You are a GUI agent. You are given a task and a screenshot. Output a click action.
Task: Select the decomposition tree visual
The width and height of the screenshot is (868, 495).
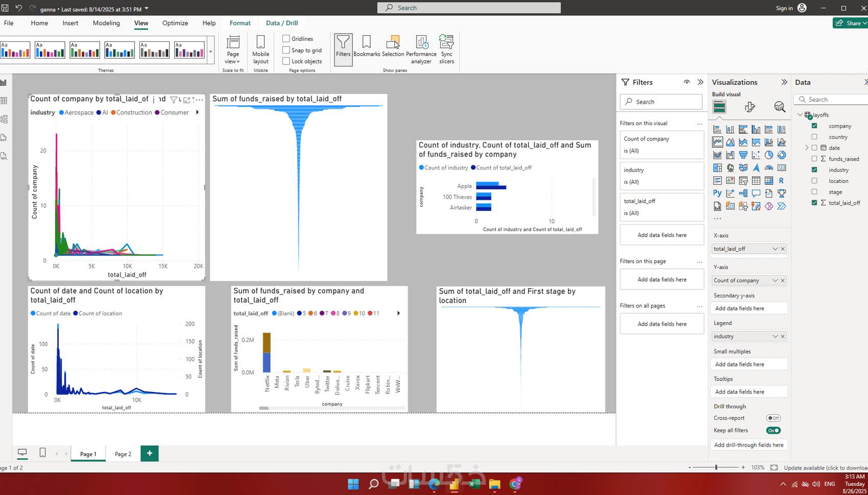(x=743, y=193)
